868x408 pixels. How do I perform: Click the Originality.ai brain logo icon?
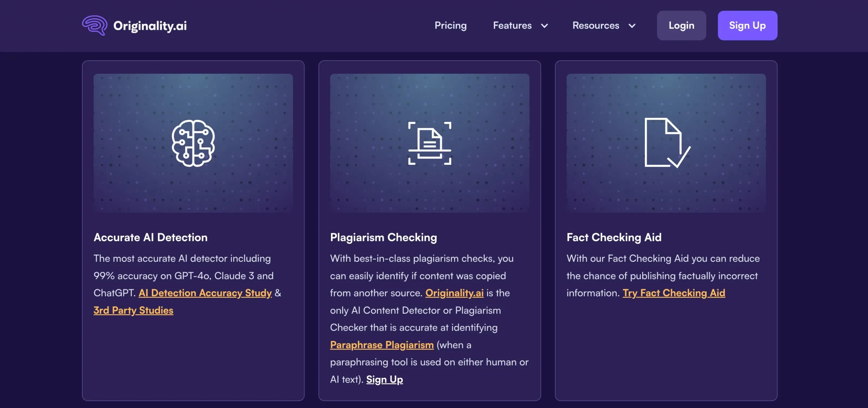[95, 25]
